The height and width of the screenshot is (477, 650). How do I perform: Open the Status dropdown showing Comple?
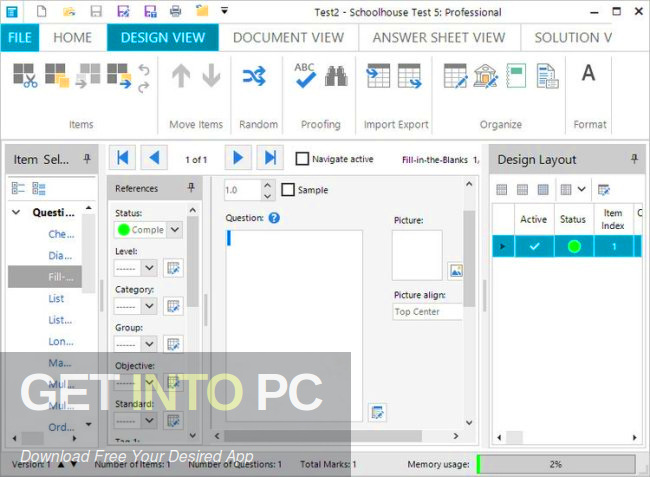click(175, 230)
